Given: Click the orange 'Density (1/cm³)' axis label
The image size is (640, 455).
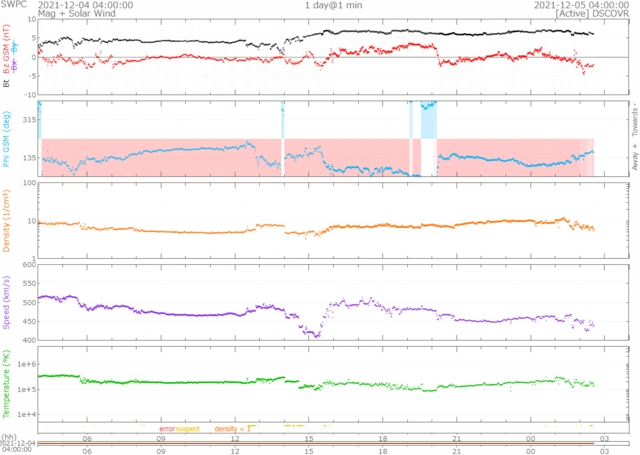Looking at the screenshot, I should click(7, 218).
